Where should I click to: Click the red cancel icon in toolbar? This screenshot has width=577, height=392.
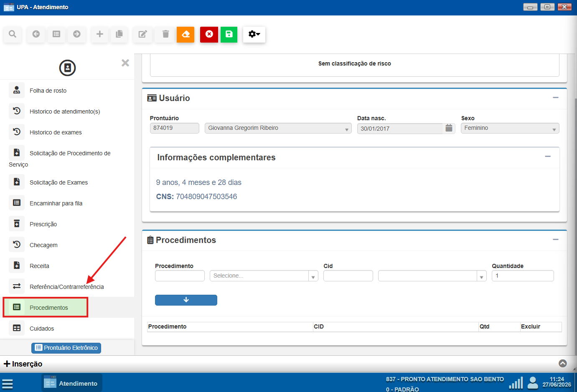[209, 34]
